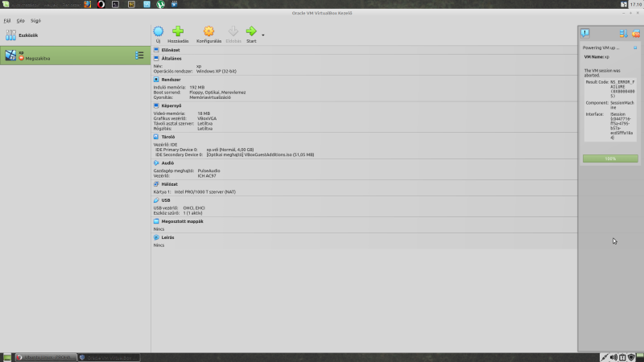Launch Opera from top panel
This screenshot has width=644, height=362.
pyautogui.click(x=101, y=5)
